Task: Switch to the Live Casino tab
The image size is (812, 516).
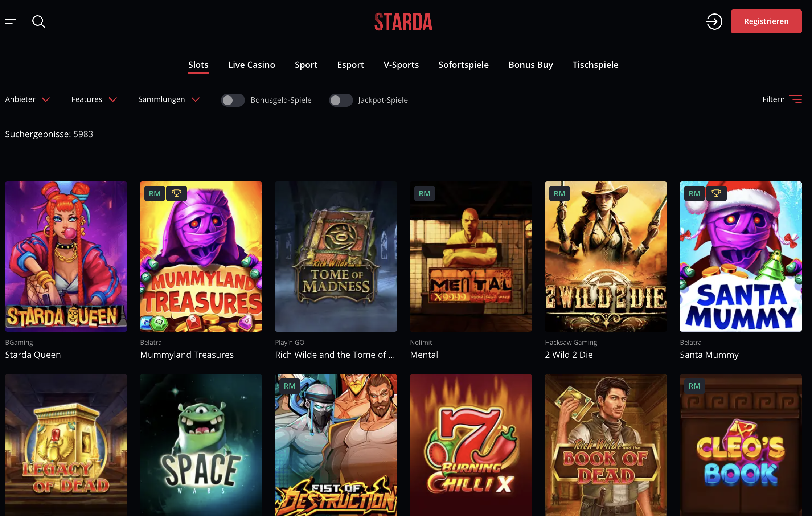Action: point(251,65)
